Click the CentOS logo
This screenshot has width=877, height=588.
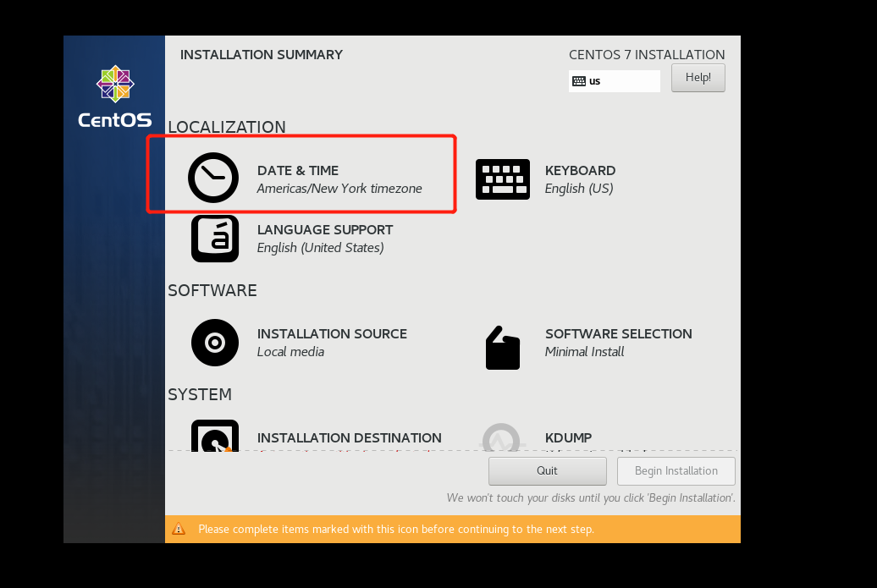pos(114,96)
